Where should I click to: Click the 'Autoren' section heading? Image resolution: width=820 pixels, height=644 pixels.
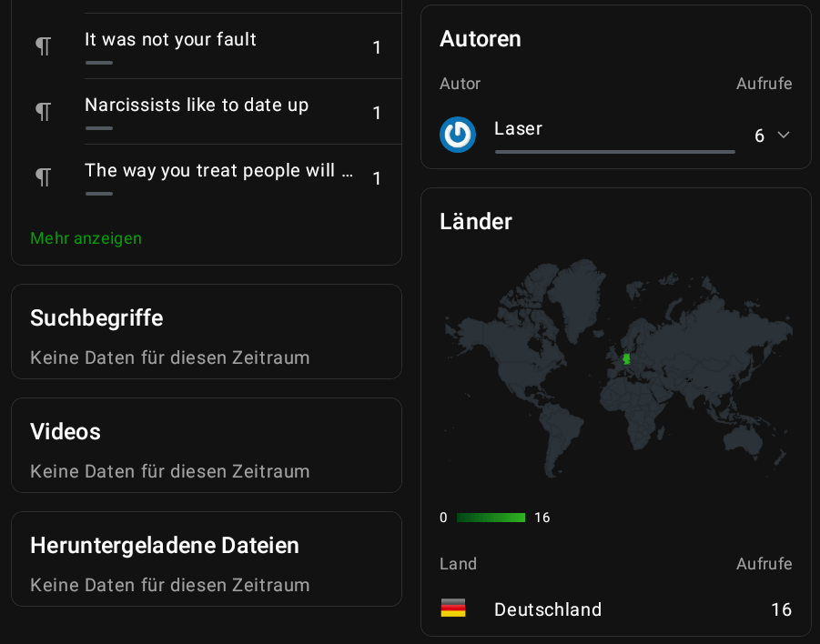(x=481, y=39)
